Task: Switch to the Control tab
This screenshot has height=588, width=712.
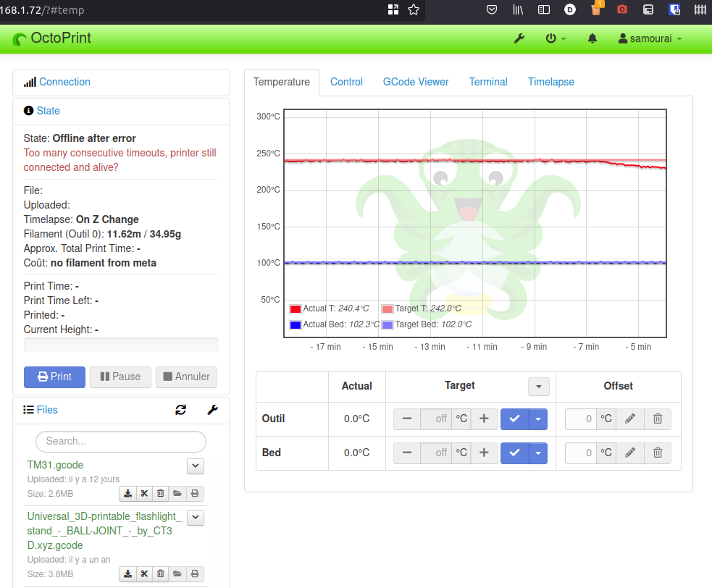Action: click(346, 82)
